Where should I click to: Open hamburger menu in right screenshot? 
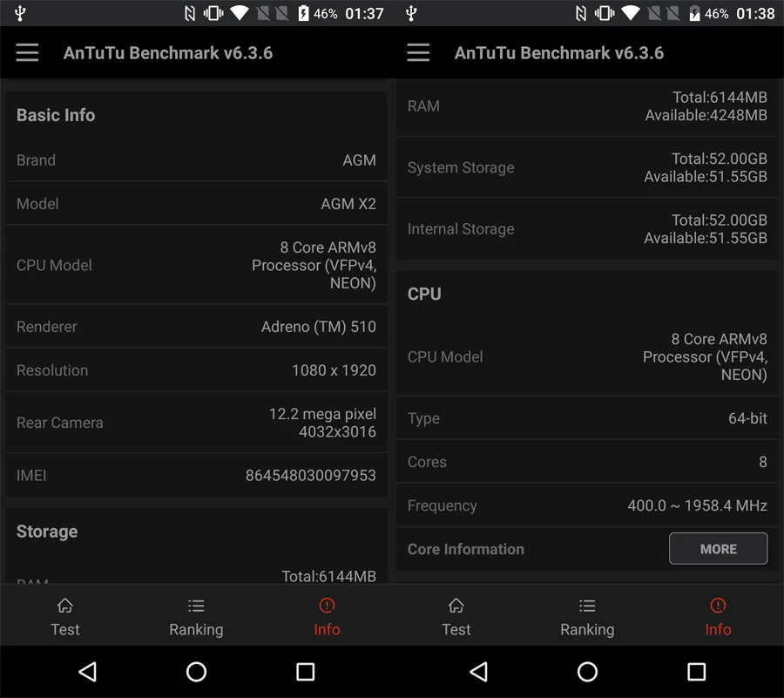pyautogui.click(x=418, y=52)
